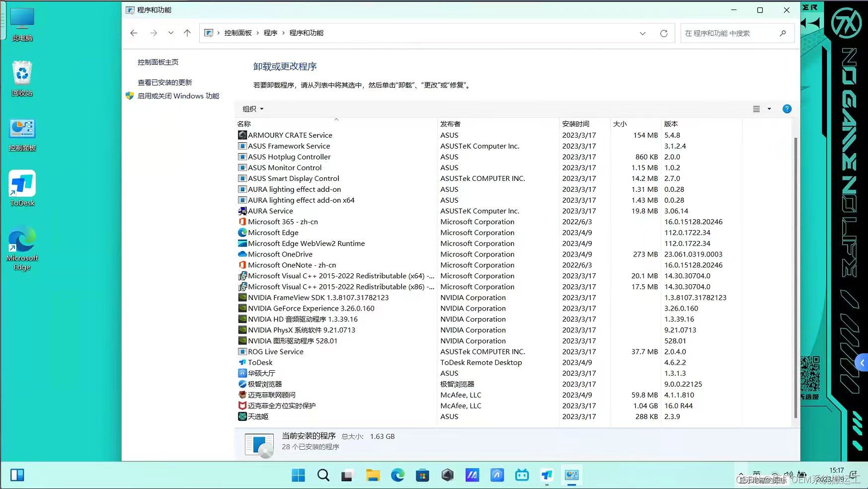Open the 组织 dropdown menu
868x489 pixels.
253,109
